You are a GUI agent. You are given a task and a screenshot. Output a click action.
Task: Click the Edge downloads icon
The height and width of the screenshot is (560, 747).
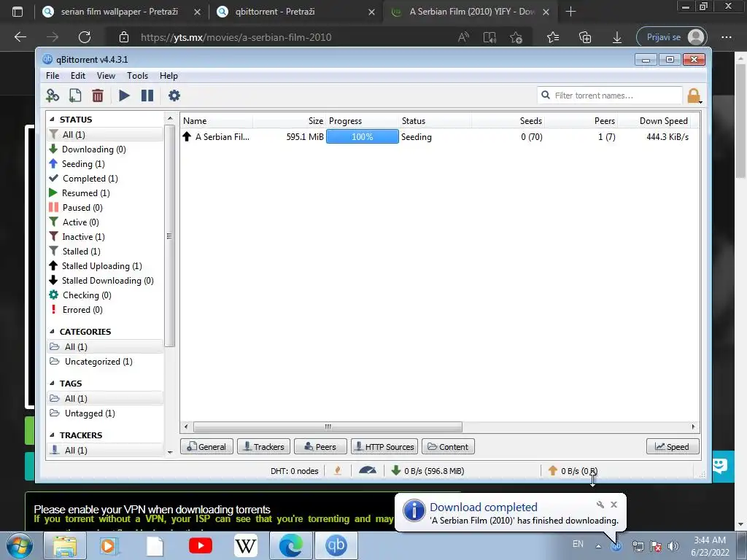617,37
